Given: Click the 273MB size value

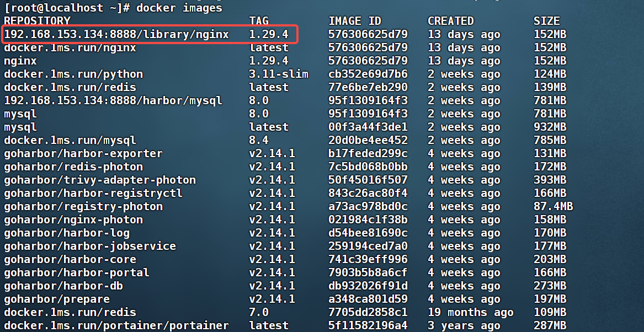Looking at the screenshot, I should point(550,286).
